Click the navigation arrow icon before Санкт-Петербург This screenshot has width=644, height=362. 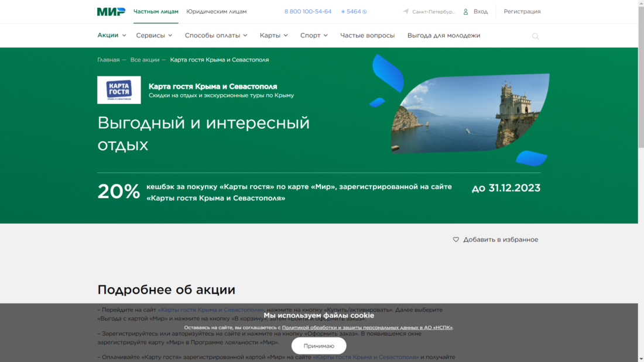coord(405,11)
